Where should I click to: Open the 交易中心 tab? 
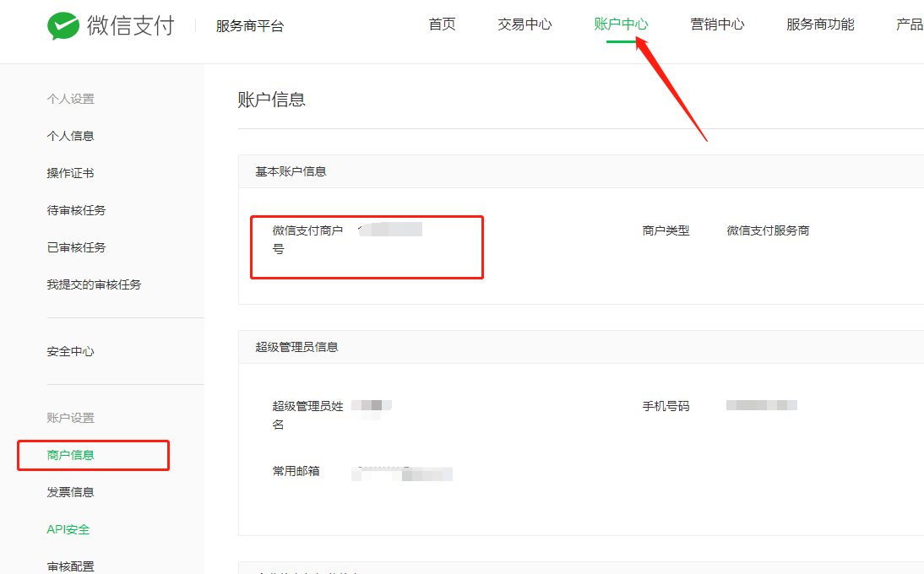tap(525, 24)
